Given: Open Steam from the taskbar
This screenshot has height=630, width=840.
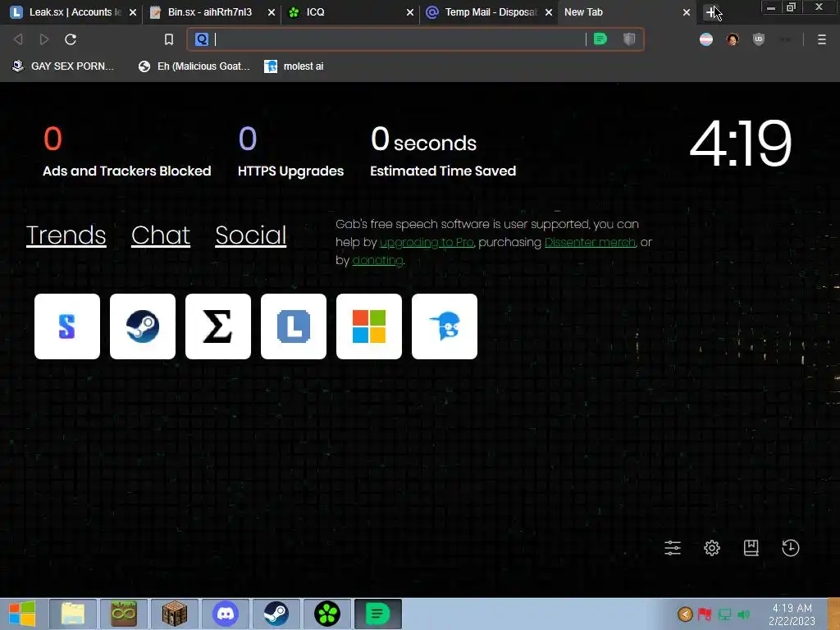Looking at the screenshot, I should coord(276,614).
